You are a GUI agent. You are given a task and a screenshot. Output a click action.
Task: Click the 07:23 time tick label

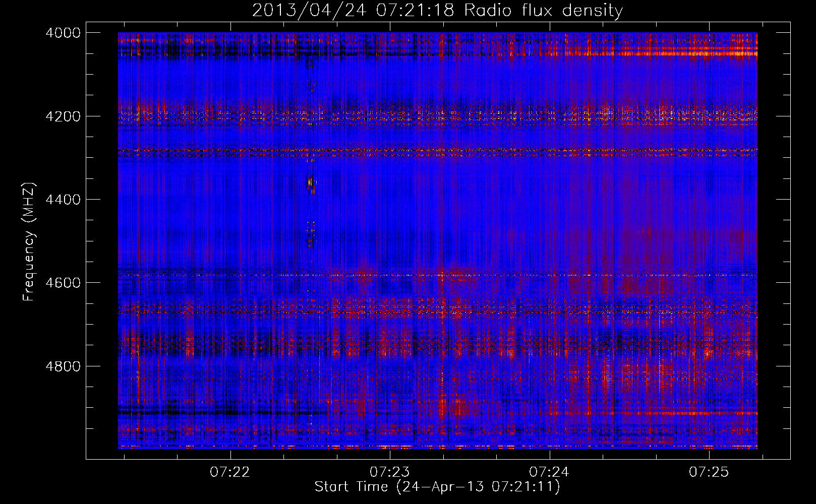390,472
